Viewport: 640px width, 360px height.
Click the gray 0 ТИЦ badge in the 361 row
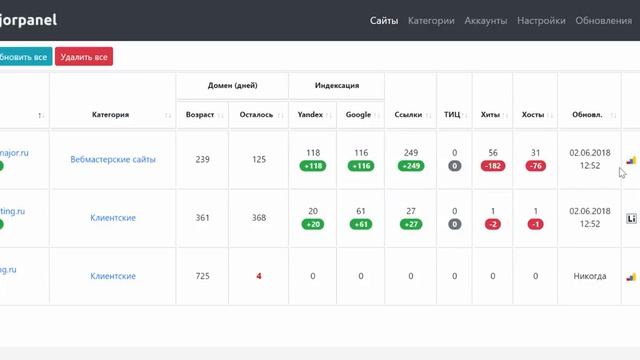[454, 224]
